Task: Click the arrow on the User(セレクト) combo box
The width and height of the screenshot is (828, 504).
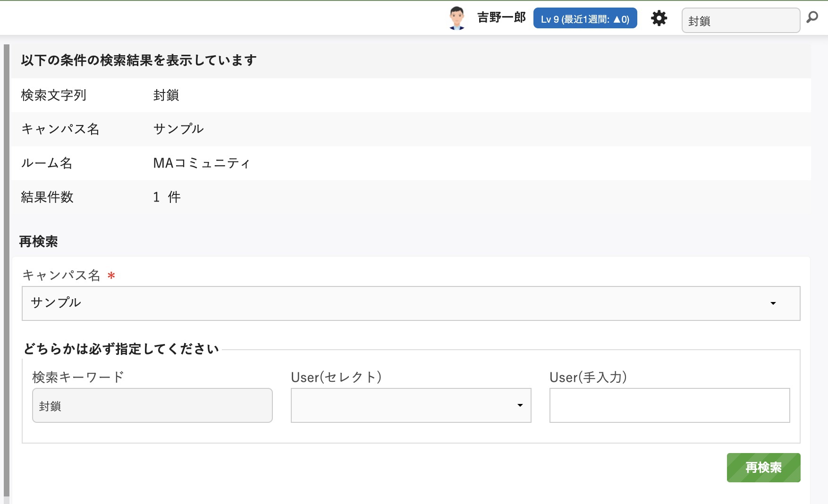Action: tap(520, 405)
